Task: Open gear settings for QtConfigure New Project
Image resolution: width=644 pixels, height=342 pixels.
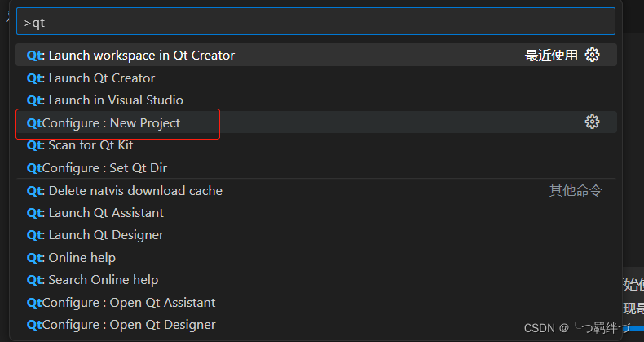Action: tap(592, 122)
